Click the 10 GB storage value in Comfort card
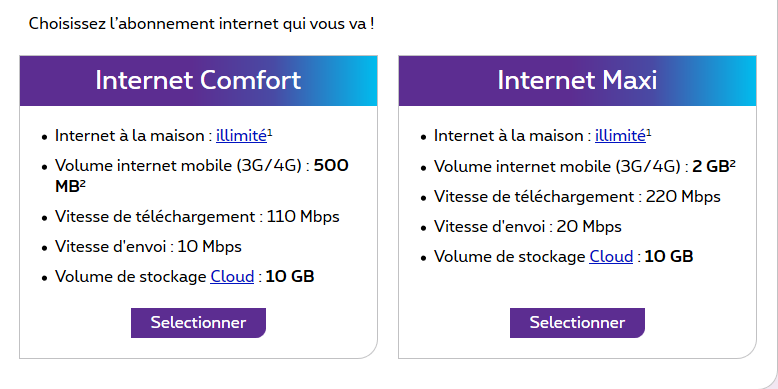Image resolution: width=778 pixels, height=389 pixels. [290, 276]
